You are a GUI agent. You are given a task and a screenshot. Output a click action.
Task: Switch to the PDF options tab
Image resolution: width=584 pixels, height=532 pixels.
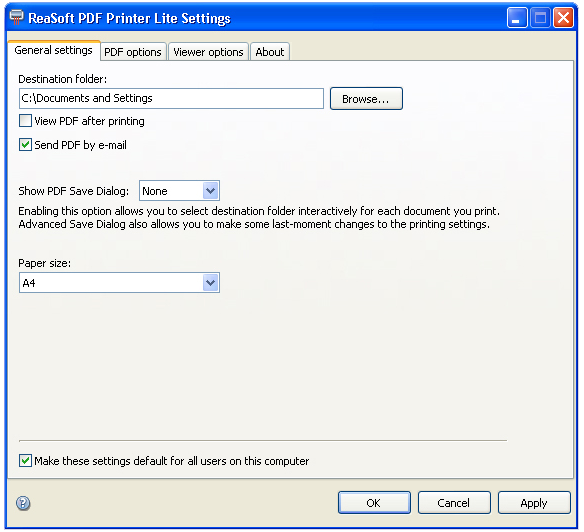(x=133, y=52)
